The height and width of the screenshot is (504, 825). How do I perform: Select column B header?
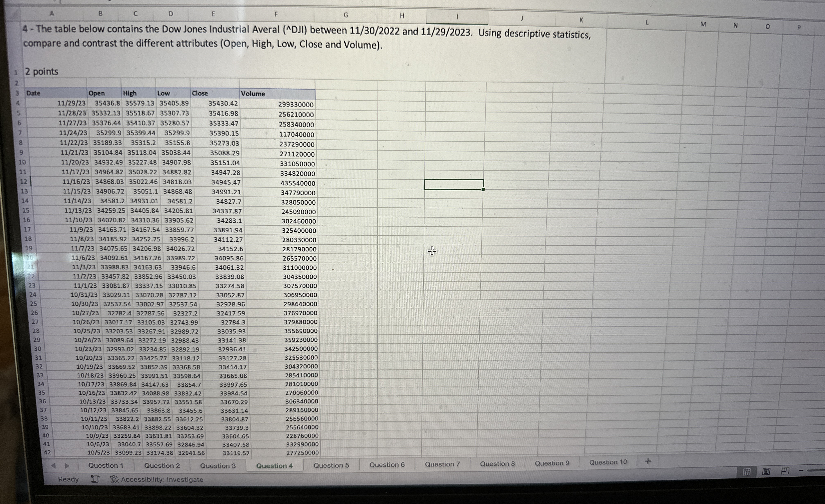[x=100, y=13]
